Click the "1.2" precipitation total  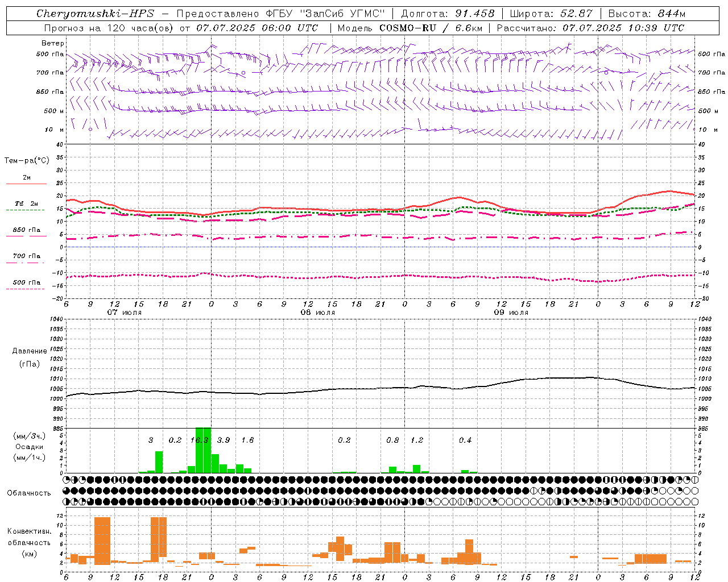point(417,440)
